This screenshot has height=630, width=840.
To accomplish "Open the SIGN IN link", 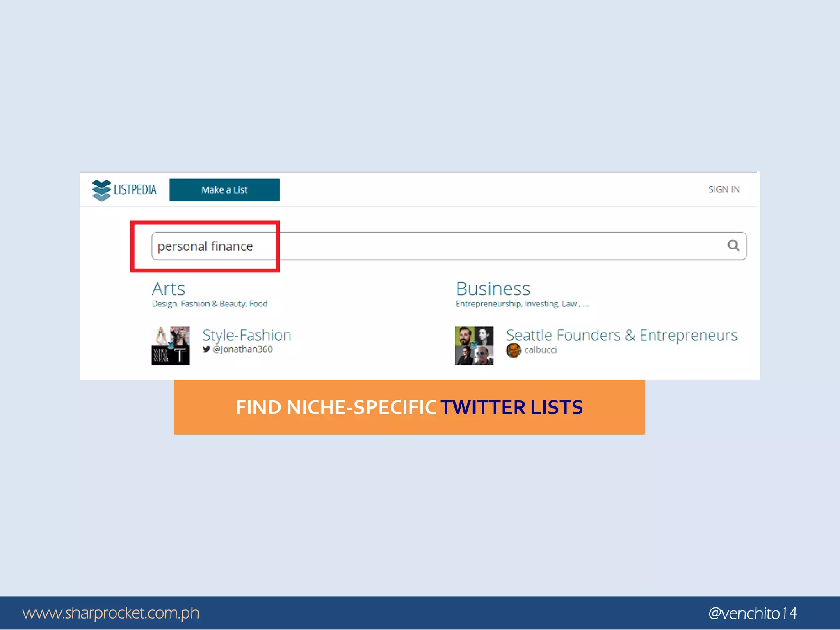I will coord(724,189).
